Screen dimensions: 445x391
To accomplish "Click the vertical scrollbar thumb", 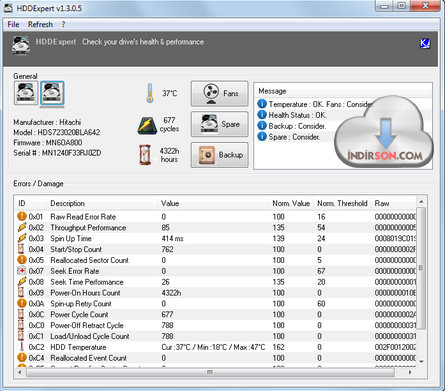I will (421, 268).
